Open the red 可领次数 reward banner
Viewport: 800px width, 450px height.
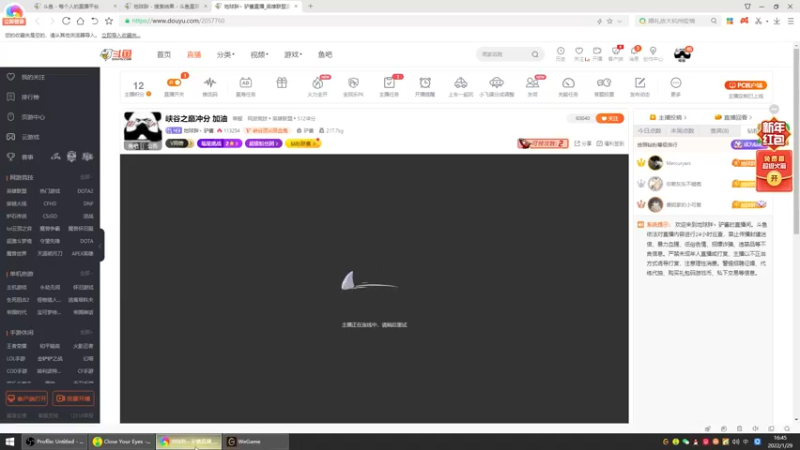(543, 143)
